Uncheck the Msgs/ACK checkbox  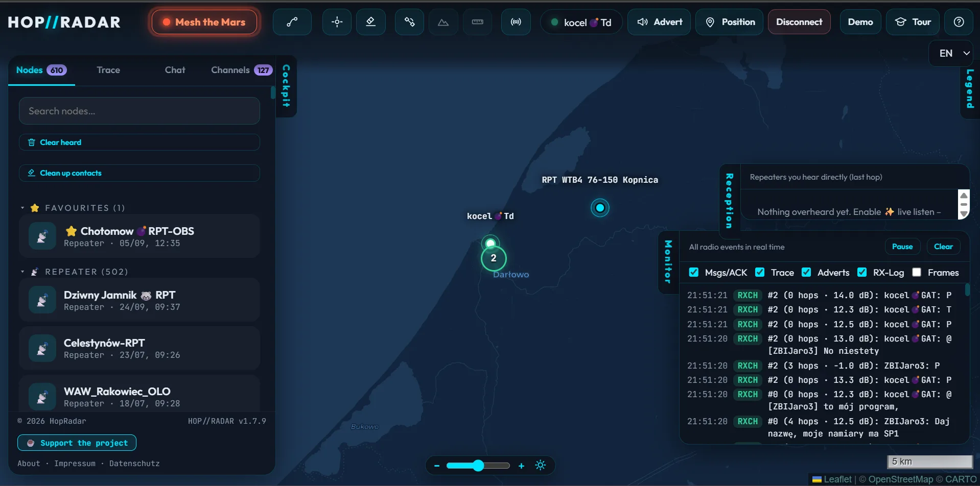coord(694,272)
